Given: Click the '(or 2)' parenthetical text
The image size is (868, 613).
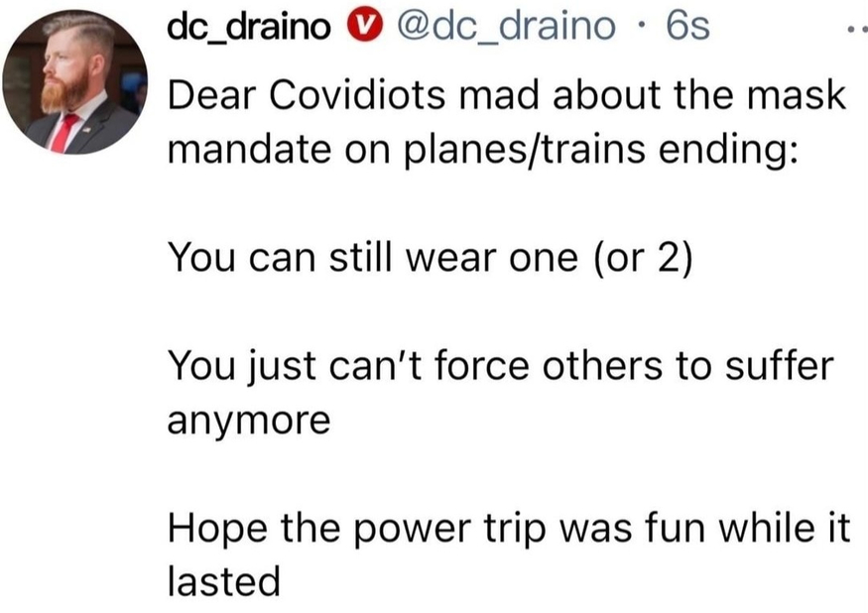Looking at the screenshot, I should point(643,258).
